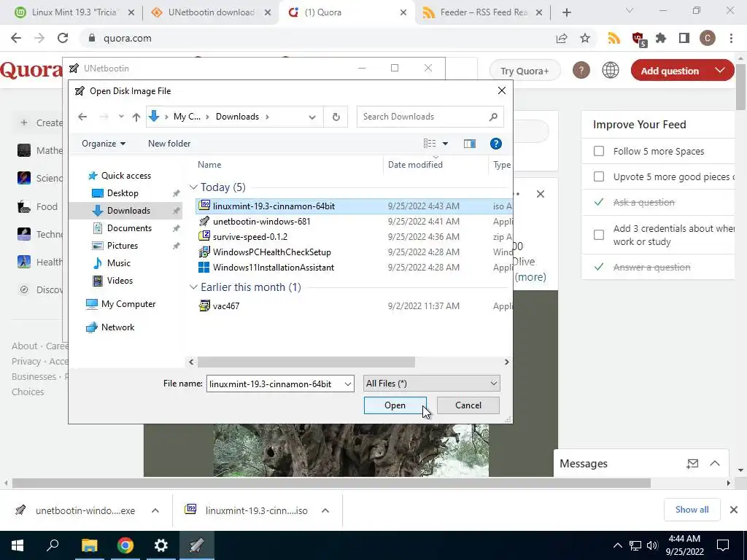
Task: Bookmark this page star icon
Action: [x=585, y=38]
